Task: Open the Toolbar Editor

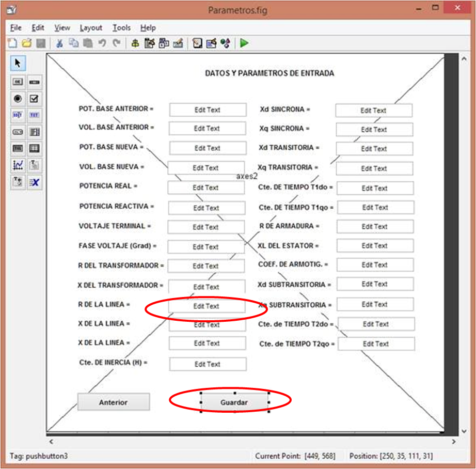Action: tap(178, 43)
